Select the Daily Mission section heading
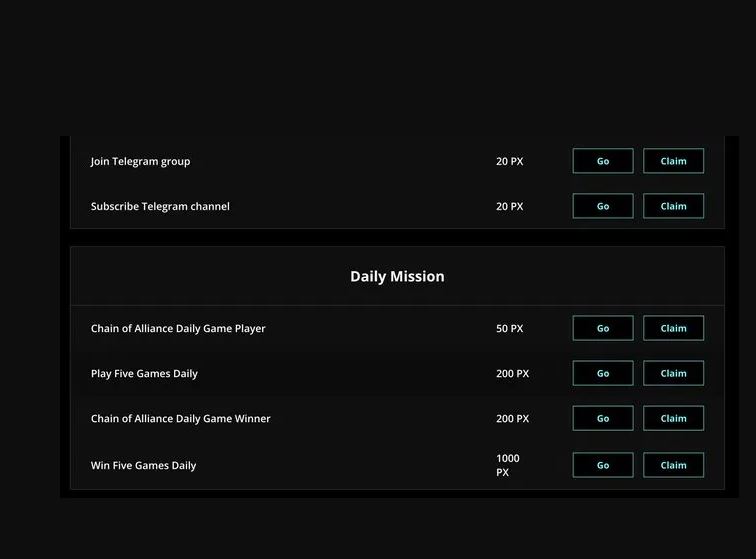The height and width of the screenshot is (559, 756). pyautogui.click(x=397, y=277)
